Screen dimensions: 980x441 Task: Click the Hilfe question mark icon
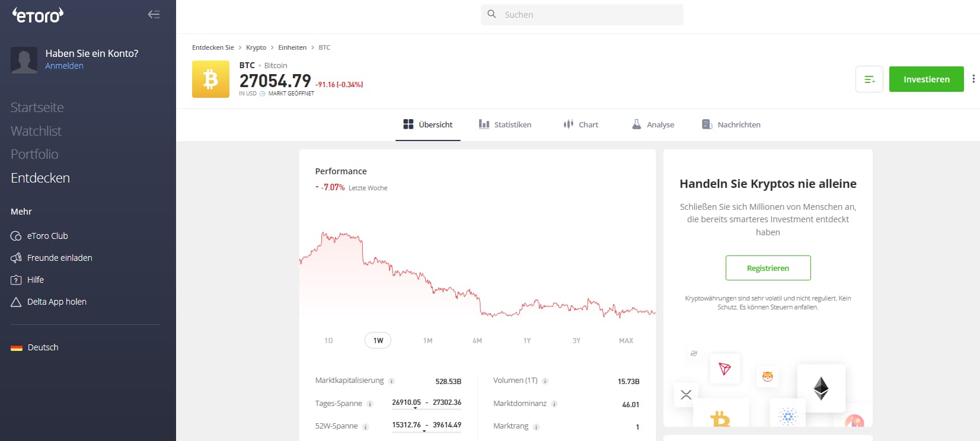16,280
